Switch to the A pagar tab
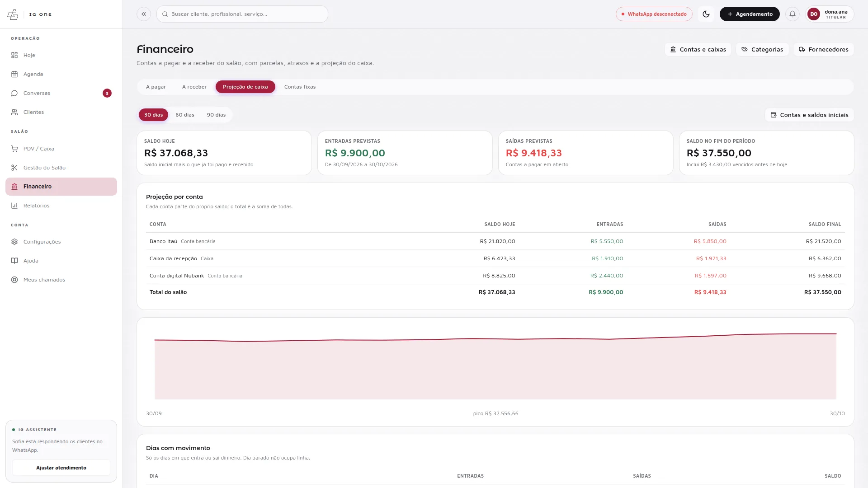Screen dimensions: 868x488 coord(156,87)
